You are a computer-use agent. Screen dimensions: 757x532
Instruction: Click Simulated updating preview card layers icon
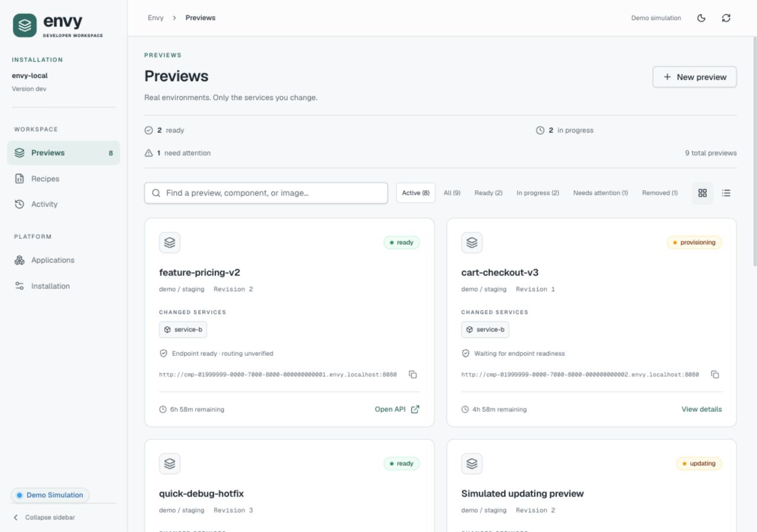(472, 463)
